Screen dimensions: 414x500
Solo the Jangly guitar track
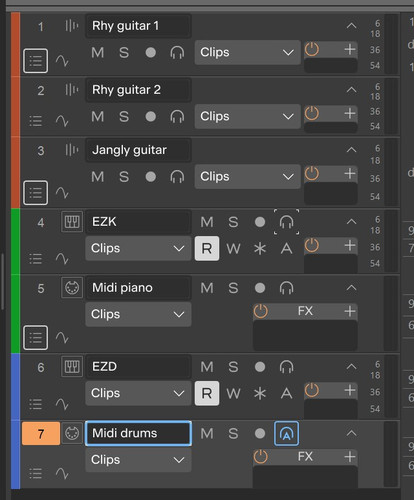(124, 177)
